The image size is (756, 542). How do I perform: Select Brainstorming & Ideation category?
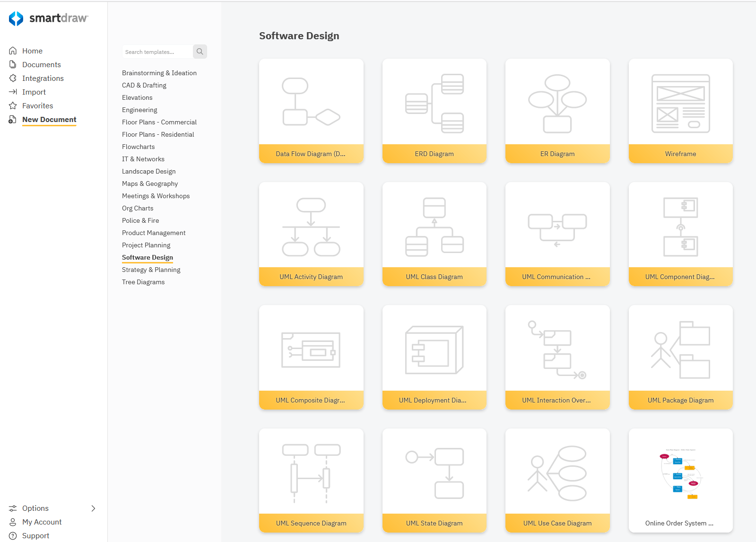pos(159,73)
